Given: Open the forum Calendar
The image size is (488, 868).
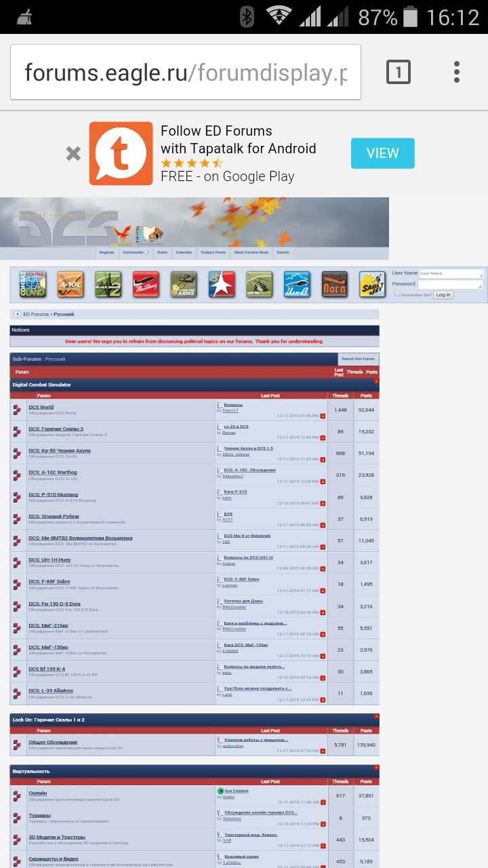Looking at the screenshot, I should pos(184,252).
